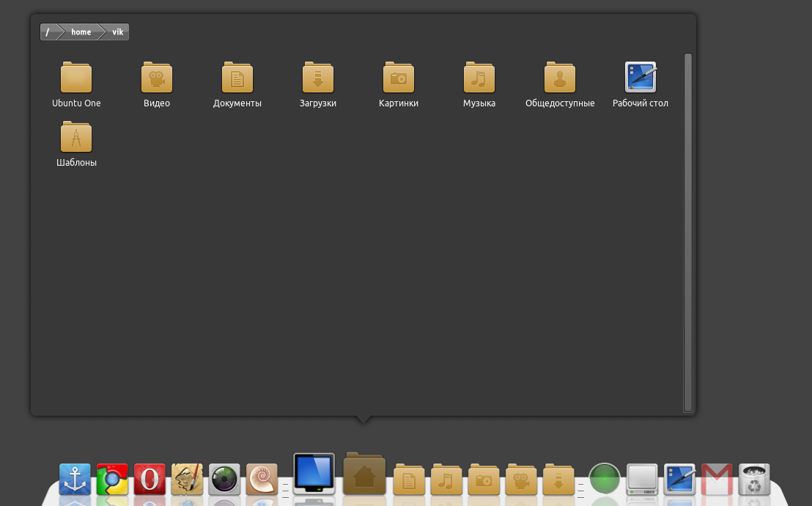Open the trash bin in the dock
This screenshot has width=812, height=506.
pyautogui.click(x=754, y=479)
